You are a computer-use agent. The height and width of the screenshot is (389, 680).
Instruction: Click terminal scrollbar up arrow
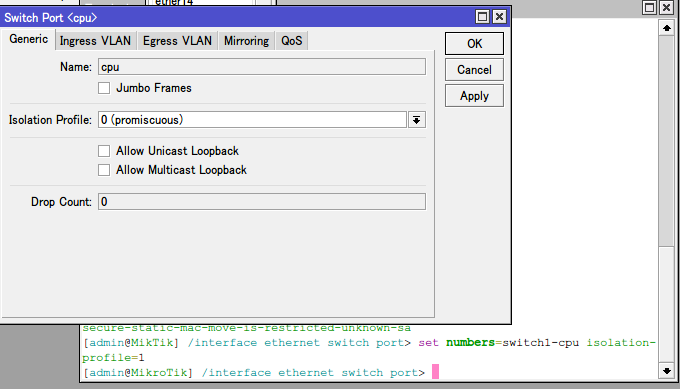tap(667, 29)
